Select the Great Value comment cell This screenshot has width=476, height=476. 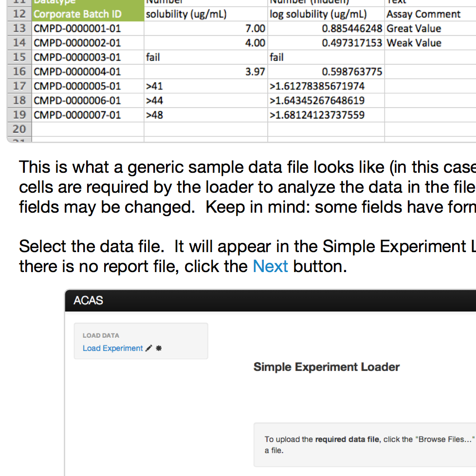(x=430, y=28)
